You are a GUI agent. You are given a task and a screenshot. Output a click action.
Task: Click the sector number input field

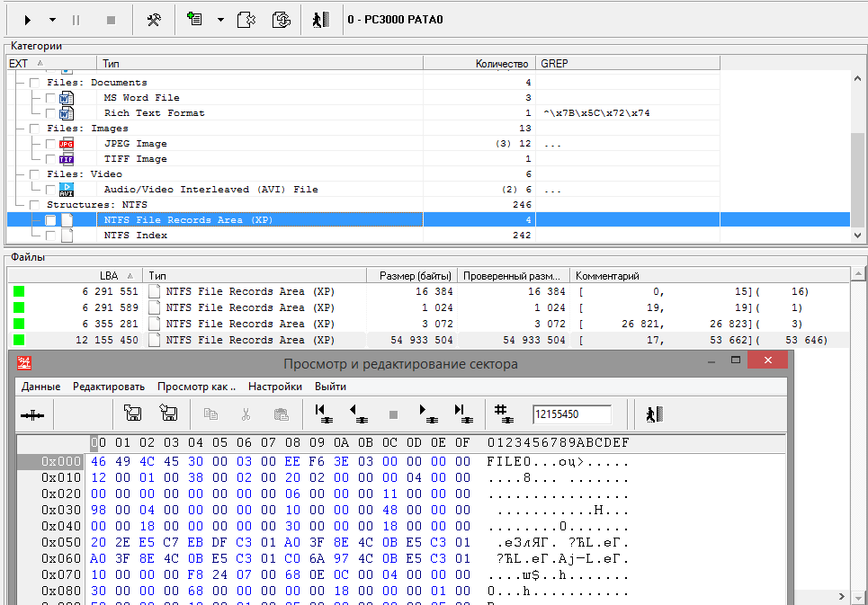pos(570,414)
